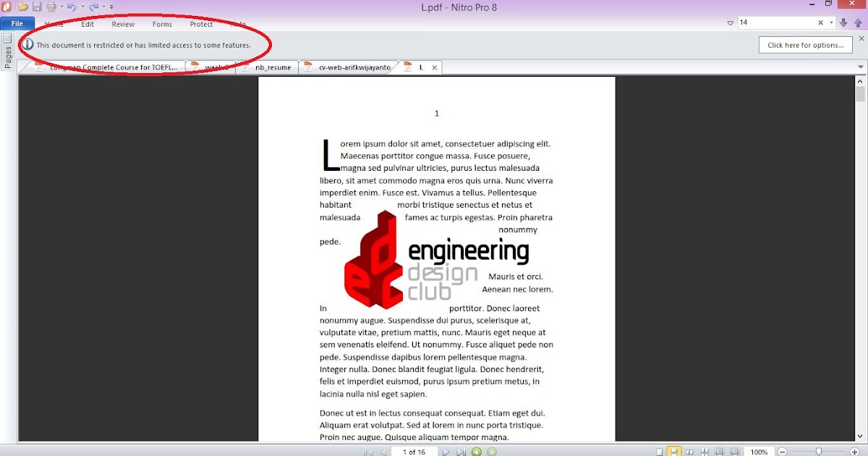Select the cv-web-arifkwijayanto document tab

tap(348, 67)
